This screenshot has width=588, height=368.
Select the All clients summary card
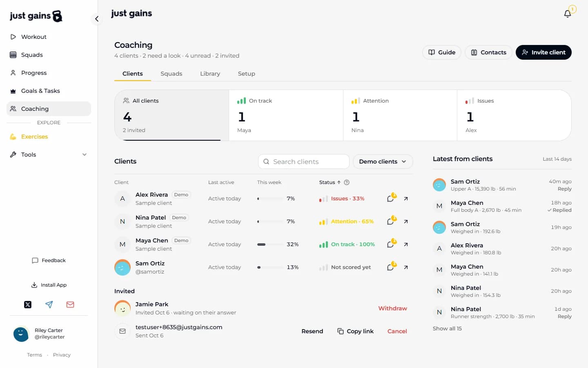click(x=171, y=115)
